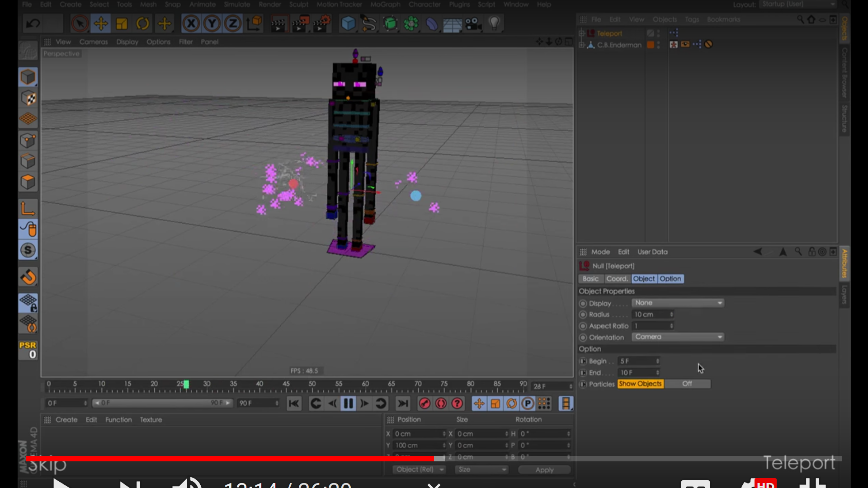
Task: Open the Size mode dropdown
Action: click(482, 470)
